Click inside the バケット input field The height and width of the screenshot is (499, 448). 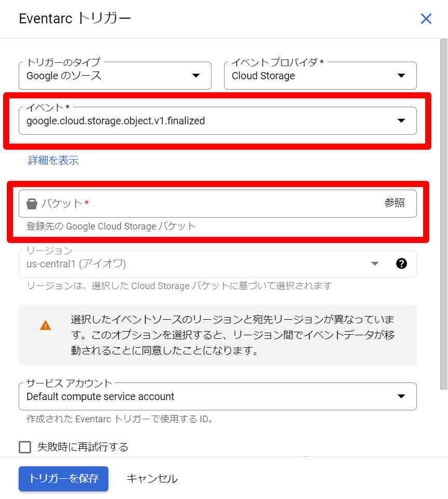tap(156, 203)
